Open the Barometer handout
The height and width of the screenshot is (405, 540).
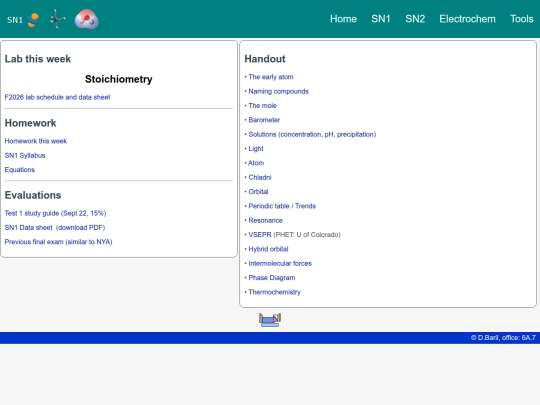pos(264,120)
